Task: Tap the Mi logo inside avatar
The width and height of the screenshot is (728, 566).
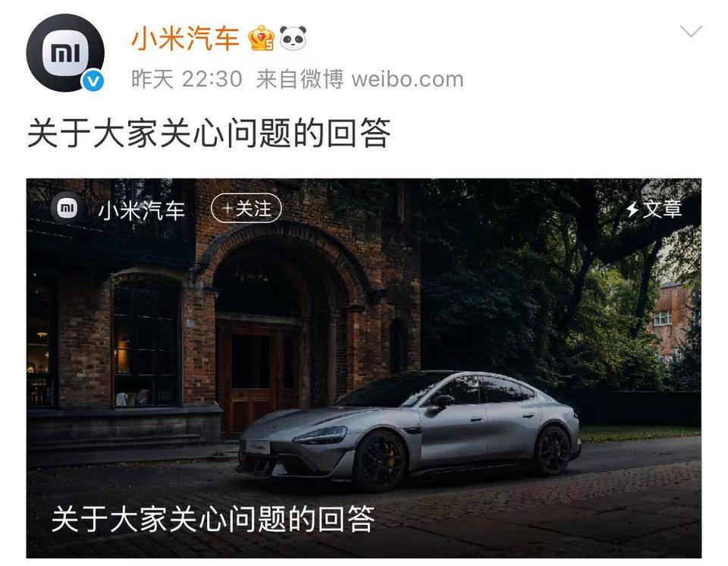Action: [65, 52]
